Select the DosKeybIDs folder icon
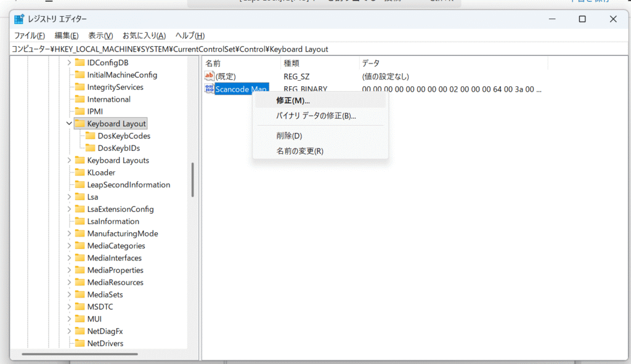The height and width of the screenshot is (364, 631). 90,148
